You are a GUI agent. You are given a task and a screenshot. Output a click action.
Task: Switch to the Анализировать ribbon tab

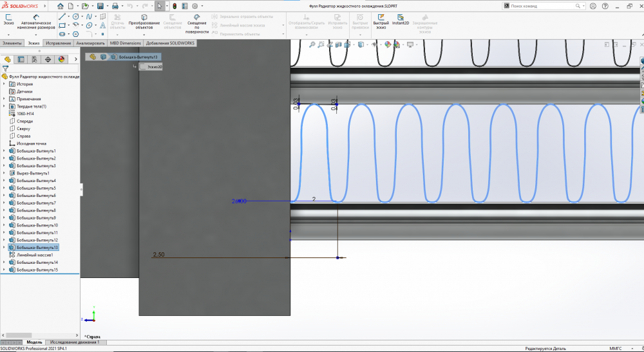click(x=90, y=43)
